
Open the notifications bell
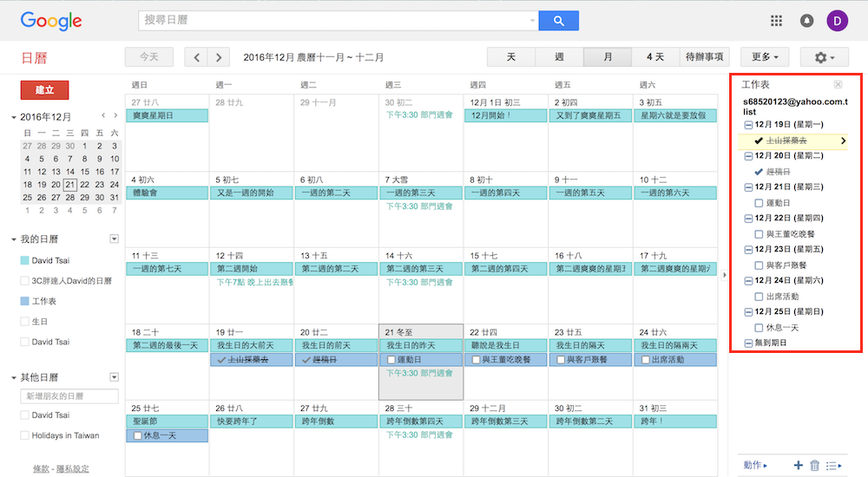(x=807, y=21)
